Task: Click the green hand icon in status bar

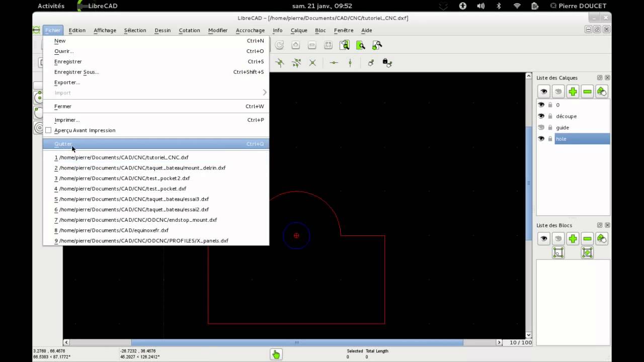Action: pyautogui.click(x=276, y=354)
